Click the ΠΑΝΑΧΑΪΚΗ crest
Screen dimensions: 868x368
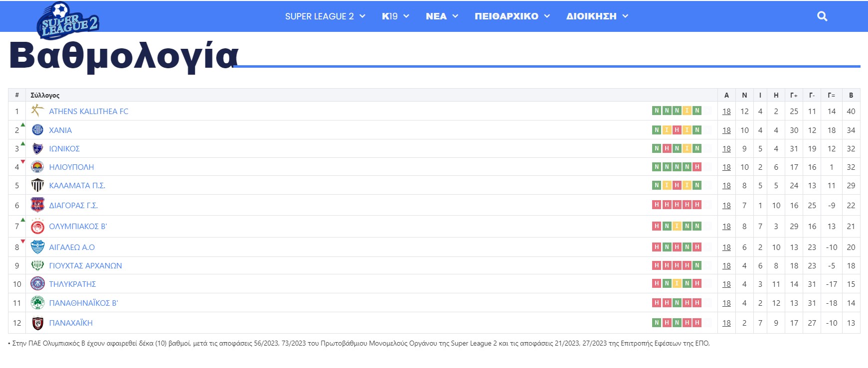tap(37, 323)
